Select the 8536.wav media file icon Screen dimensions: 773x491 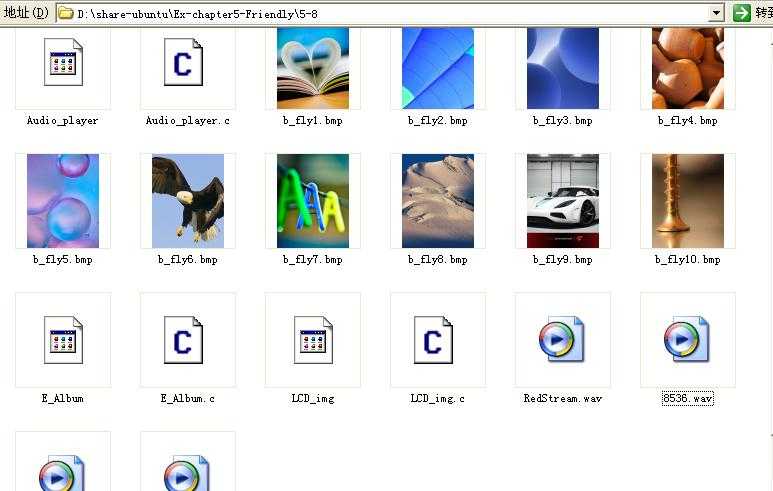pos(686,340)
